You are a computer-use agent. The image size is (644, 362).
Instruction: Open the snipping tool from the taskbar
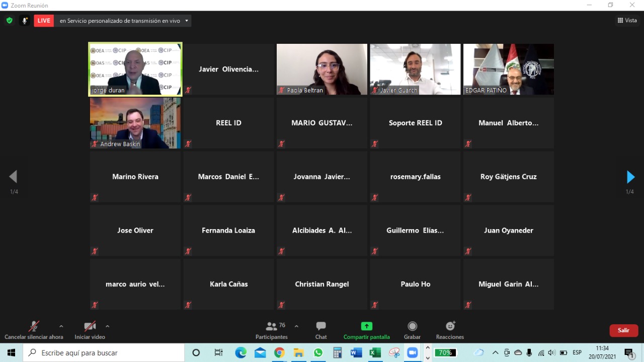(x=394, y=352)
